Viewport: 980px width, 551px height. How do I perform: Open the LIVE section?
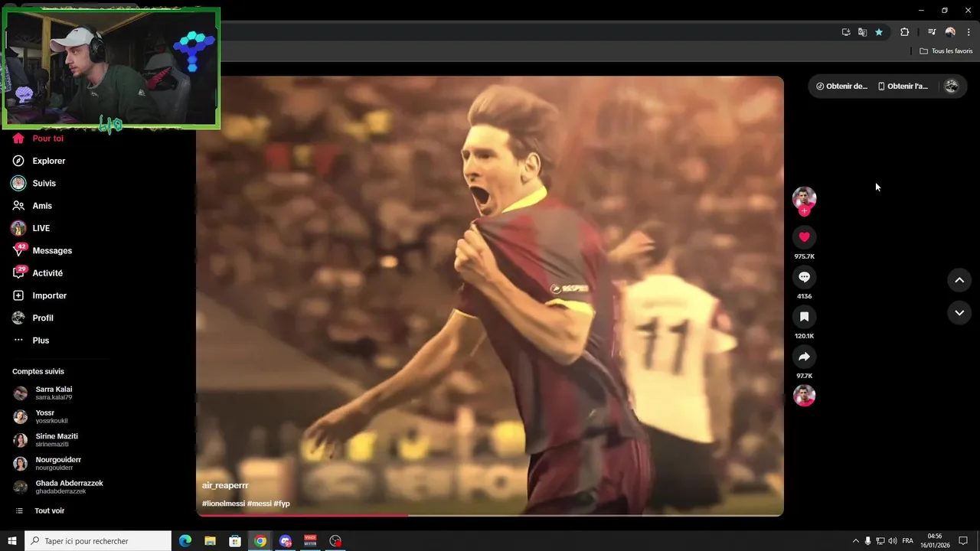tap(31, 228)
